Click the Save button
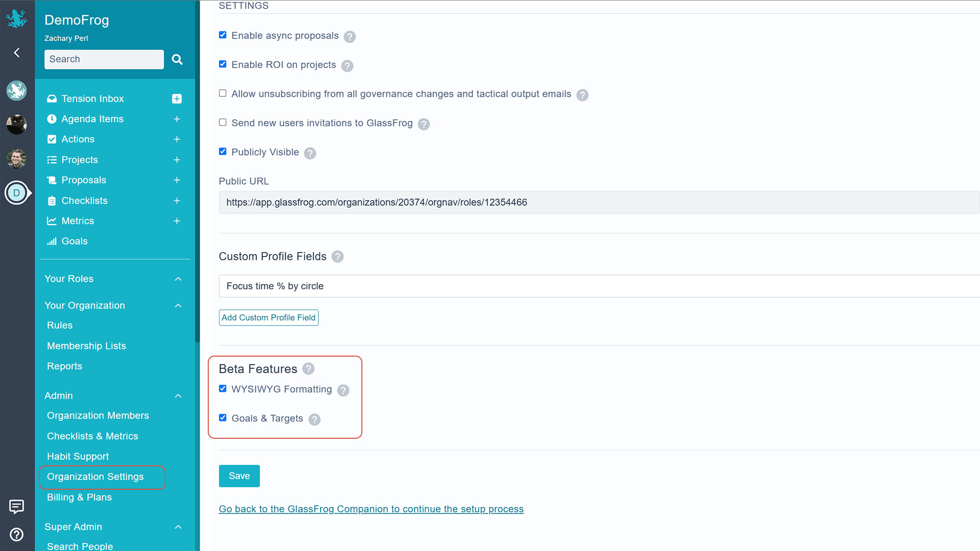The image size is (980, 551). click(239, 476)
